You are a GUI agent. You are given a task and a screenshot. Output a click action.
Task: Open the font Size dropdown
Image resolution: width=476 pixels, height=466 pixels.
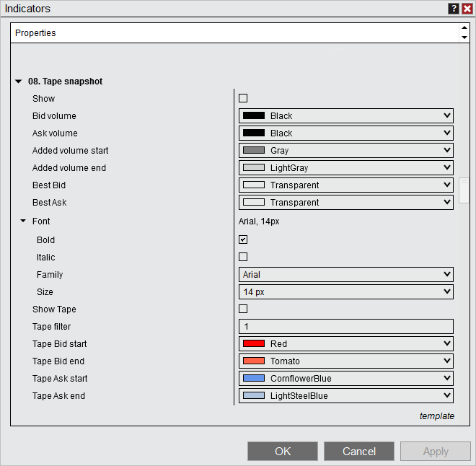[345, 292]
